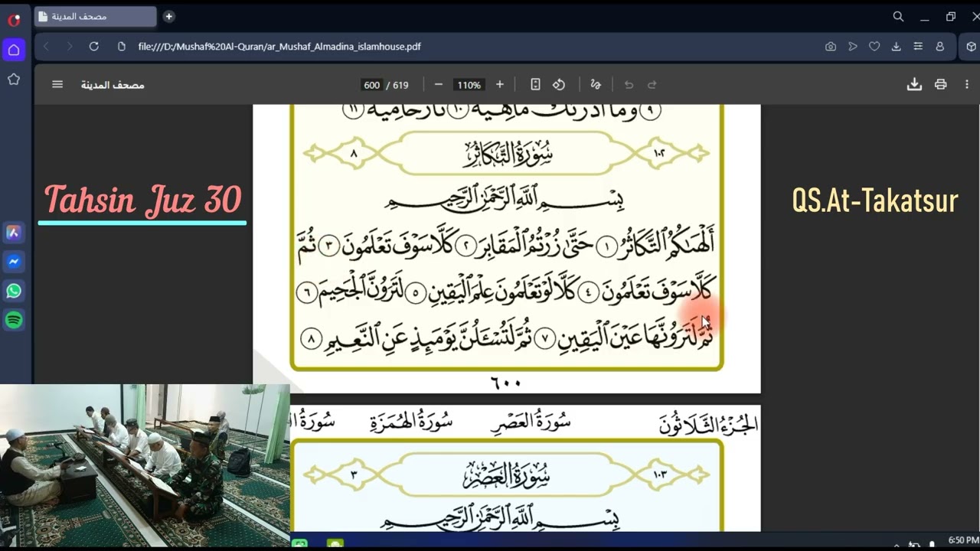The height and width of the screenshot is (551, 980).
Task: Open the profile account icon
Action: click(939, 47)
